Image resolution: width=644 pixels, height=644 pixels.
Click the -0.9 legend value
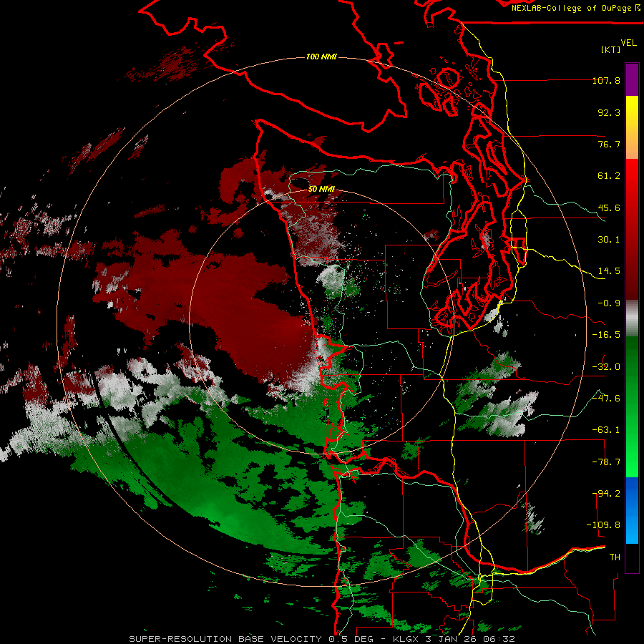[x=609, y=303]
